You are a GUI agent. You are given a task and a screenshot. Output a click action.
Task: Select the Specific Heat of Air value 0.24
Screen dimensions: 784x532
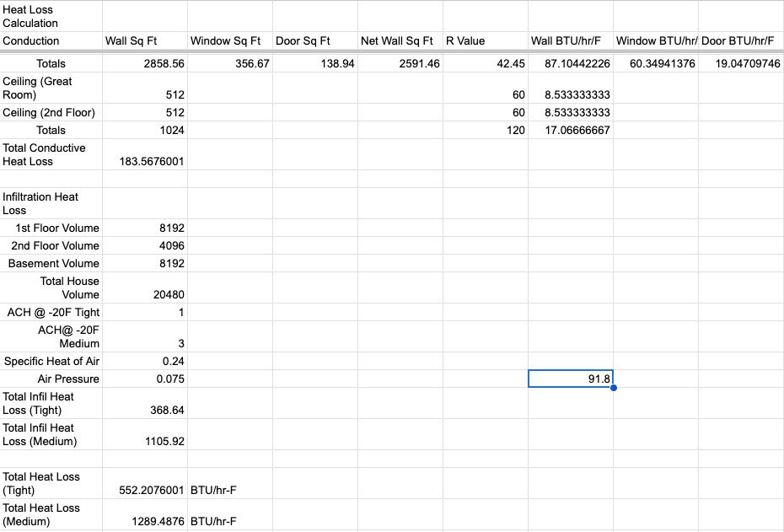coord(145,361)
